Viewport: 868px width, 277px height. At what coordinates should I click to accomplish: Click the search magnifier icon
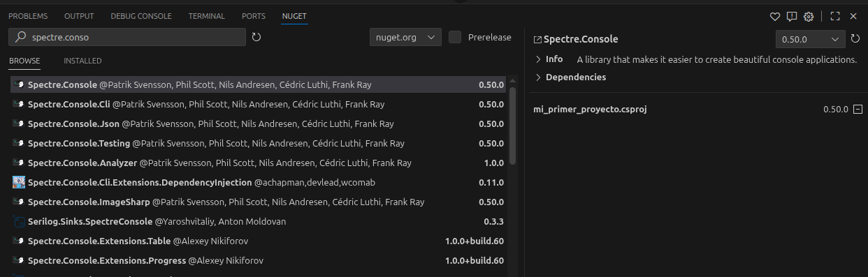[x=20, y=37]
